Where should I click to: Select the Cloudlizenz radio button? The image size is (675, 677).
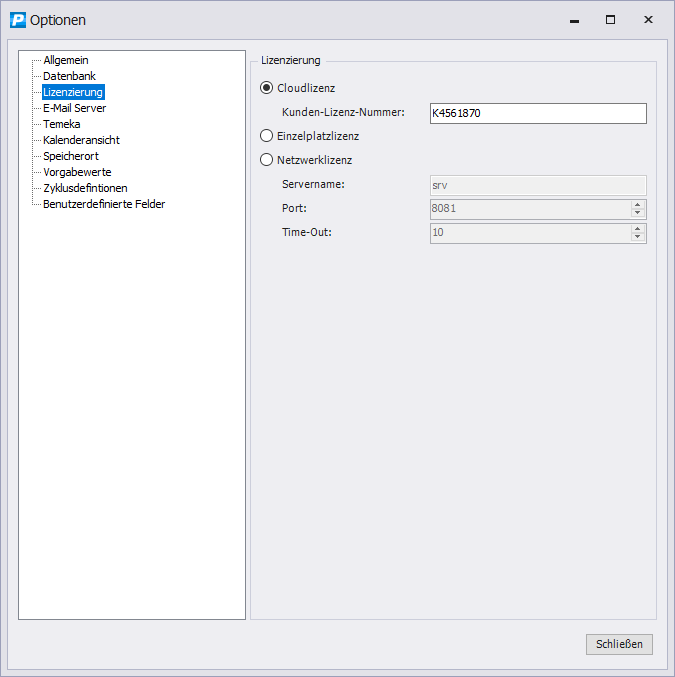266,88
